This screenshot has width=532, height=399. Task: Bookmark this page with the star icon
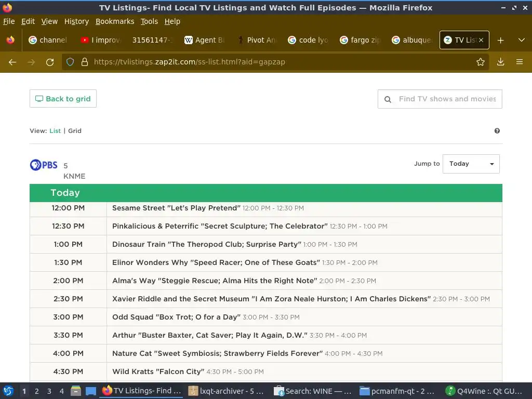(481, 62)
